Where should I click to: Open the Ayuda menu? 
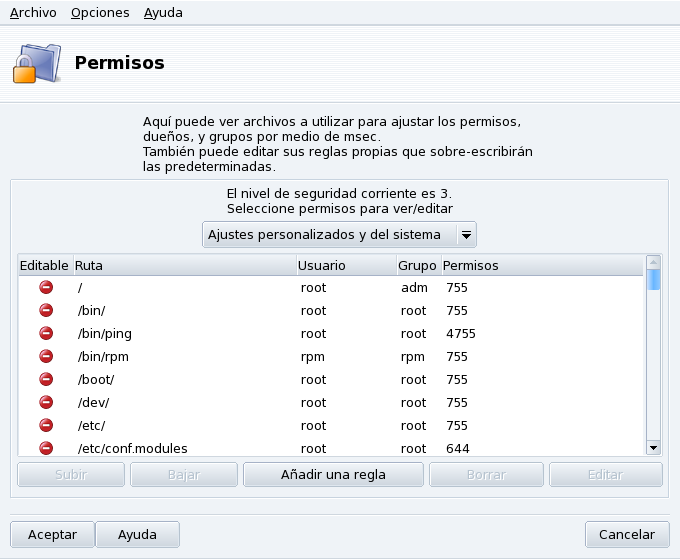point(163,13)
